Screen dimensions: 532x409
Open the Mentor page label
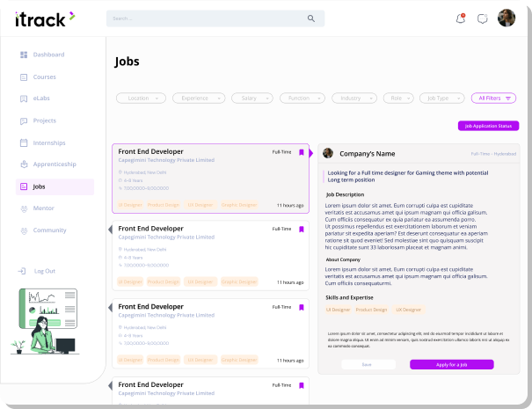click(43, 208)
